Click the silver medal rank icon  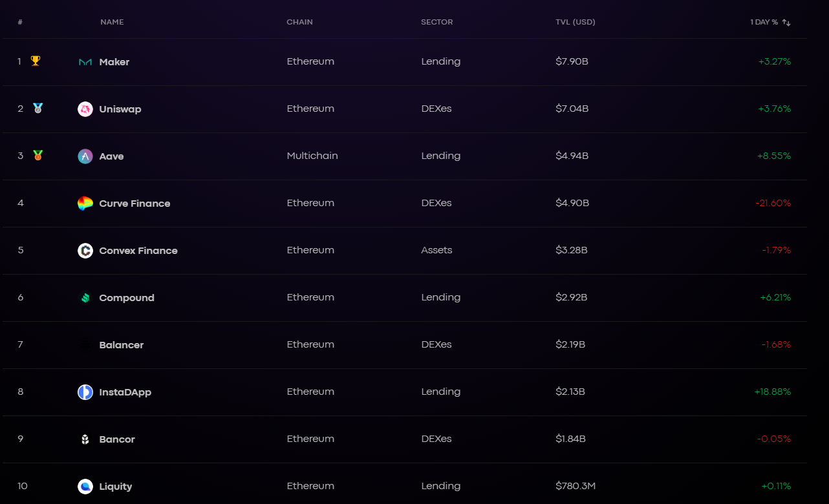coord(38,108)
